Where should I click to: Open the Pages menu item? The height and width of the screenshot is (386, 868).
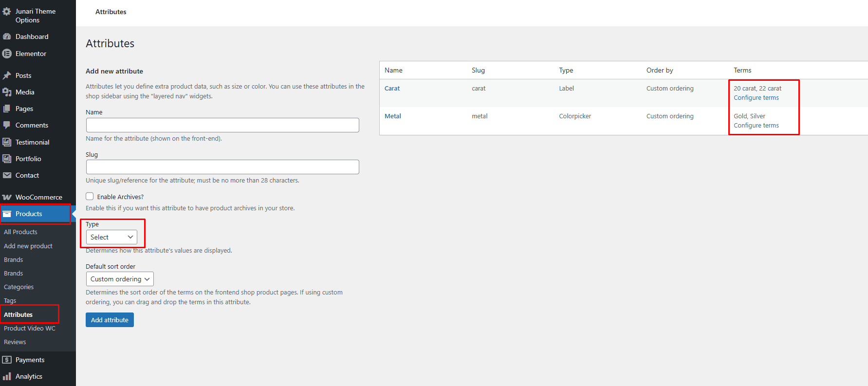click(x=24, y=109)
